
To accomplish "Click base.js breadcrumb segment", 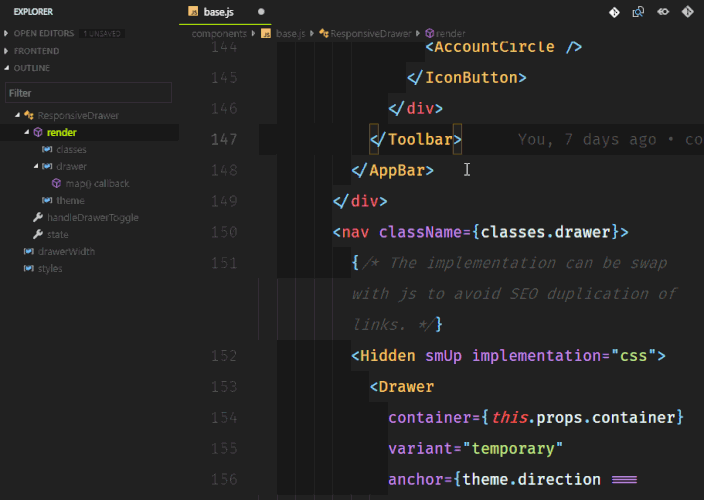I will click(x=290, y=34).
